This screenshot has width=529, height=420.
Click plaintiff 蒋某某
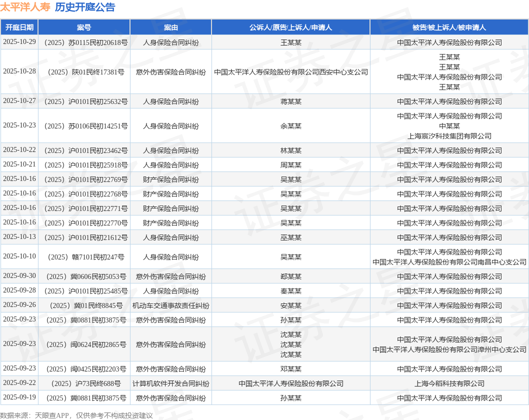[x=291, y=101]
